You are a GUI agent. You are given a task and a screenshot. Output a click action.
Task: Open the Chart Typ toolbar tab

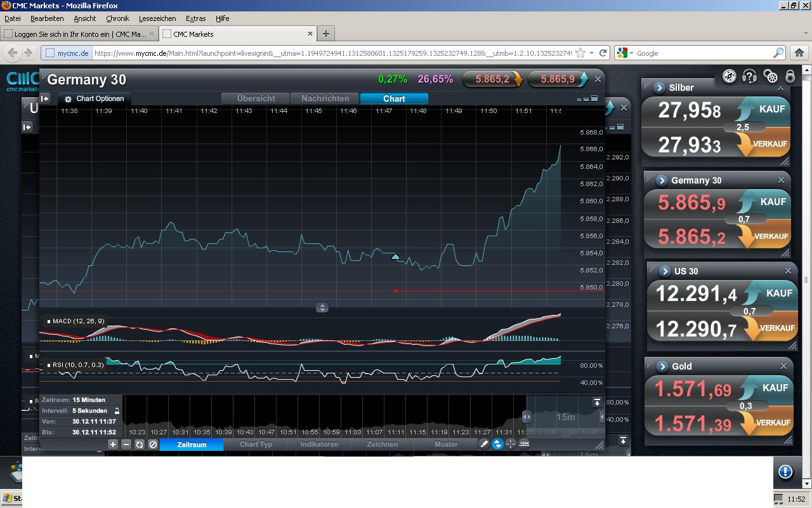tap(256, 444)
